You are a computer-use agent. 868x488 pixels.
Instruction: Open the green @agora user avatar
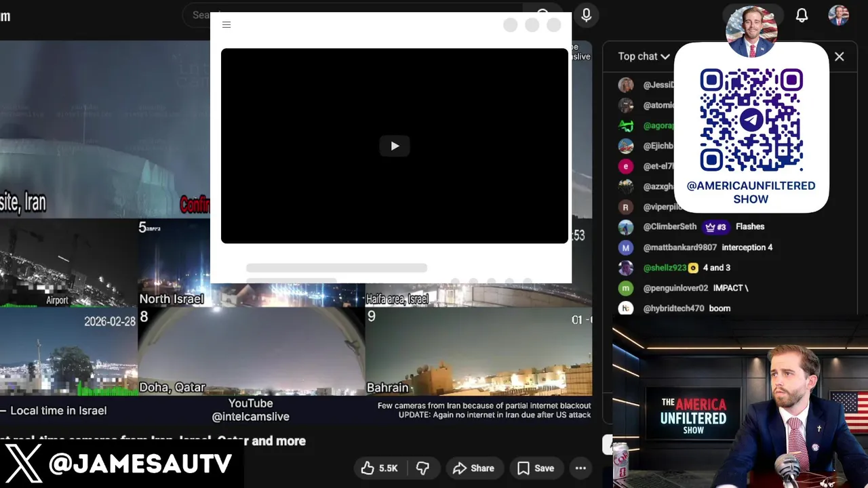tap(626, 125)
